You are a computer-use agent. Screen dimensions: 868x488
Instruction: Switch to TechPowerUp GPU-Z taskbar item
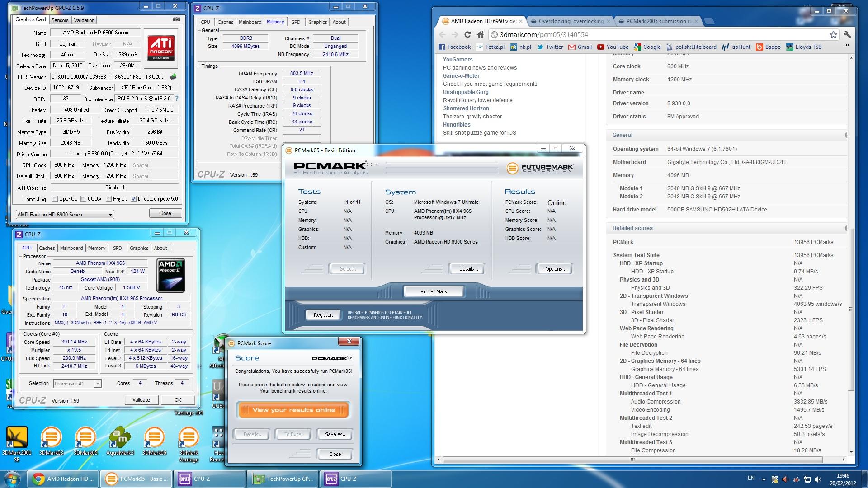point(283,479)
